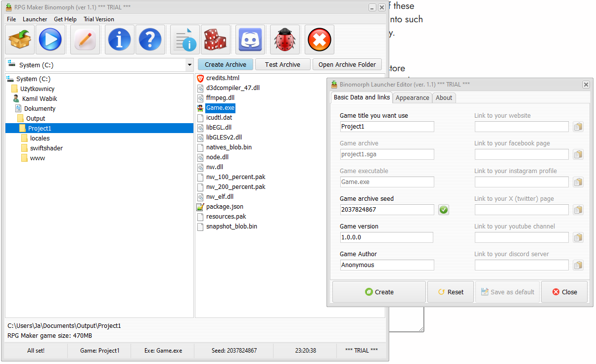Click the Open Archive Folder button

tap(347, 65)
